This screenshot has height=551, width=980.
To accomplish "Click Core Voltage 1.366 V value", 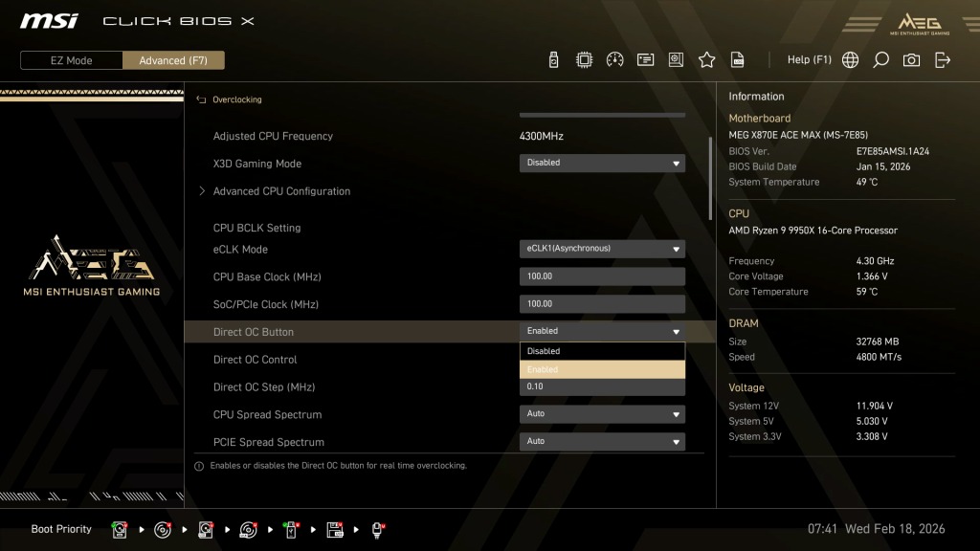I will coord(872,276).
